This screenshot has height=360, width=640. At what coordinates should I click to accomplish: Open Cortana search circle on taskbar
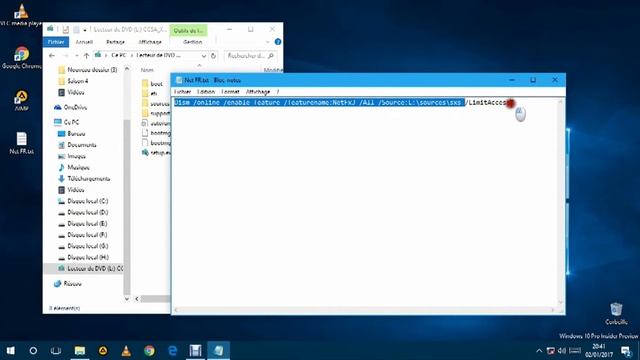click(33, 350)
